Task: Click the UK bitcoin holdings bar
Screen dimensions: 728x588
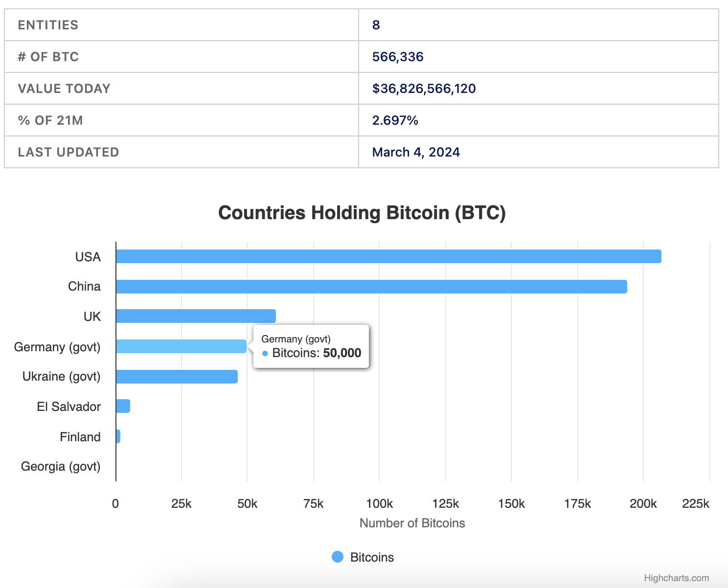Action: tap(196, 316)
